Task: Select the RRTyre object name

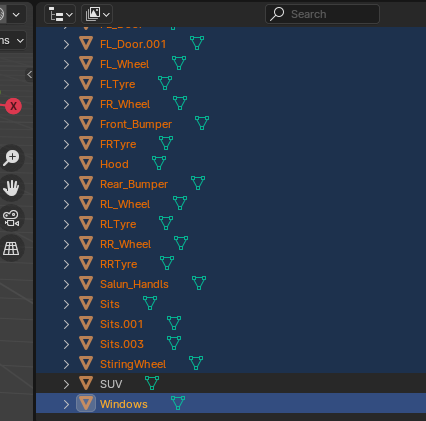Action: tap(119, 264)
